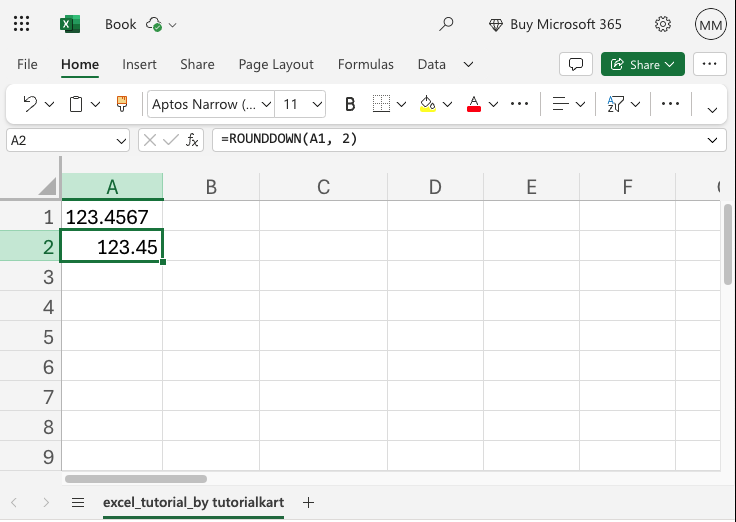736x522 pixels.
Task: Open the all sheets list icon
Action: 78,503
